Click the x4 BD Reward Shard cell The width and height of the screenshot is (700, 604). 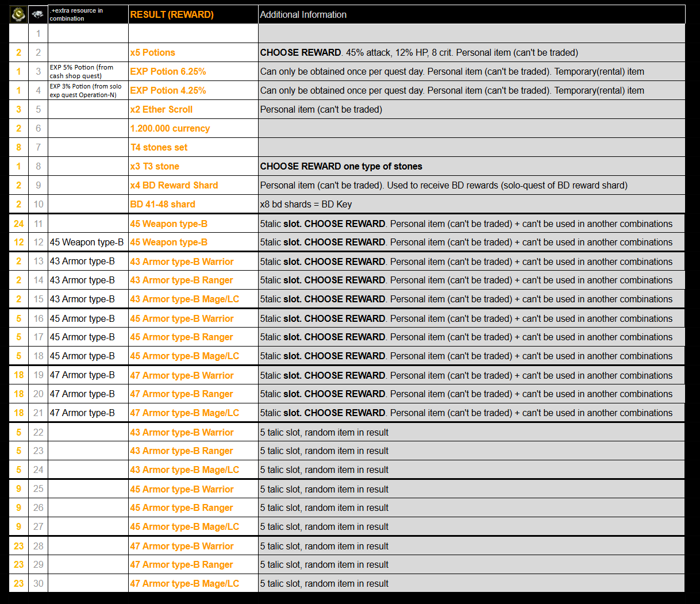[174, 185]
